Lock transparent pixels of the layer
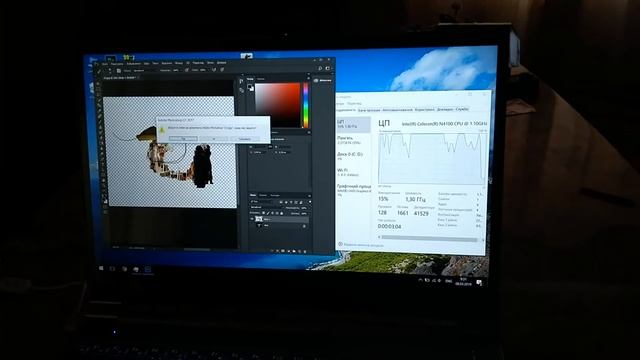The height and width of the screenshot is (360, 640). click(263, 213)
